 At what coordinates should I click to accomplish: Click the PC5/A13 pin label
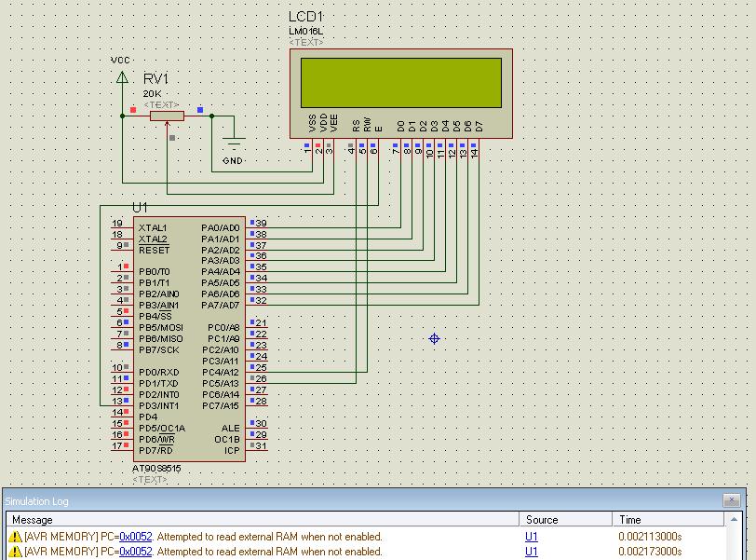pos(221,384)
